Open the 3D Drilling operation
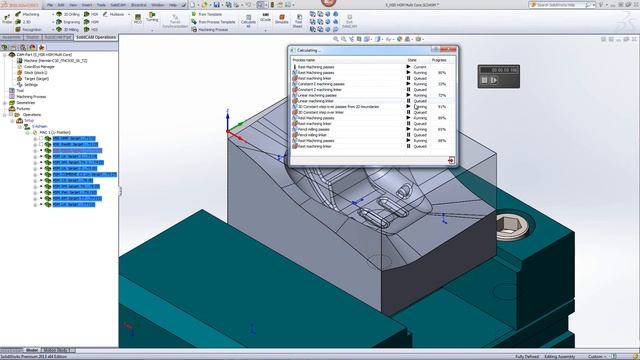 tap(68, 14)
